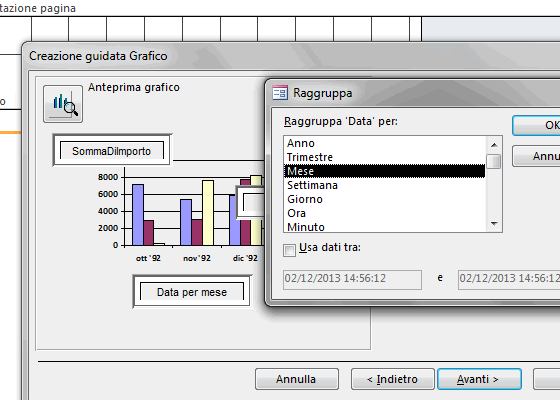Click the SommaDiImporto field box in the chart preview

[112, 150]
